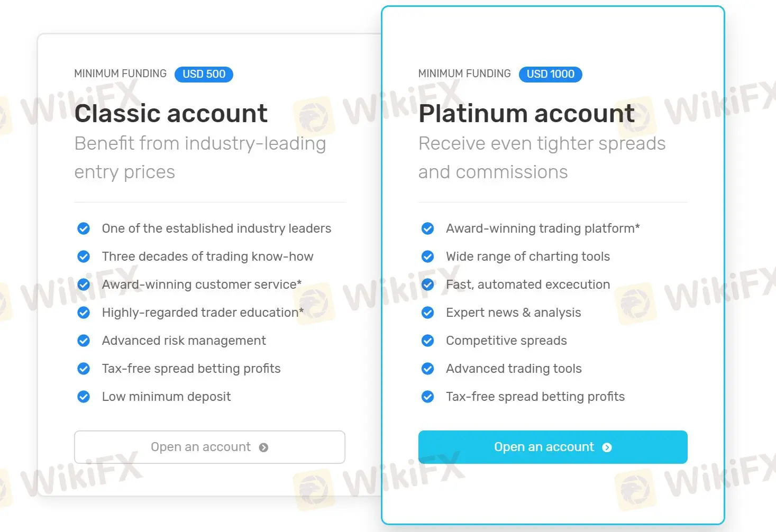Click checkmark beside Advanced trading tools
The width and height of the screenshot is (776, 532).
tap(427, 369)
